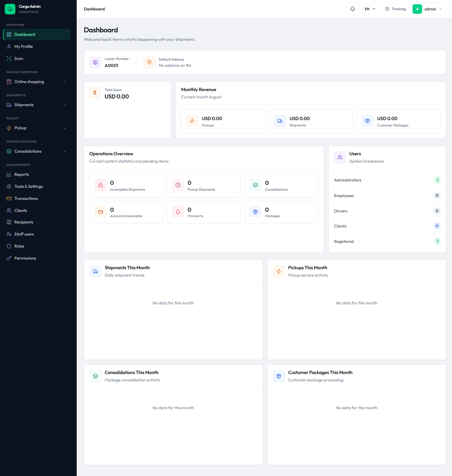Click the Employees row in Users
The image size is (452, 476).
pos(387,196)
